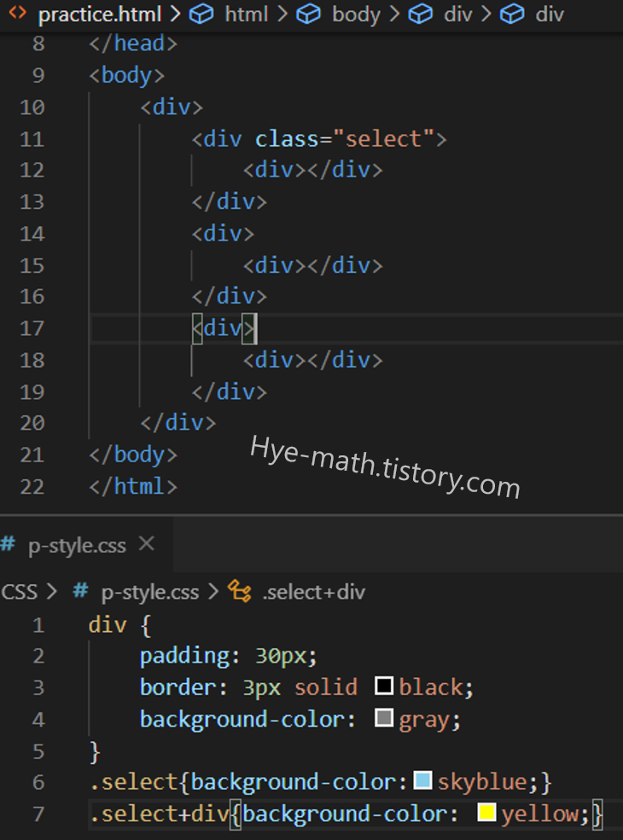Viewport: 623px width, 840px height.
Task: Click line number 17 in practice.html
Action: (32, 328)
